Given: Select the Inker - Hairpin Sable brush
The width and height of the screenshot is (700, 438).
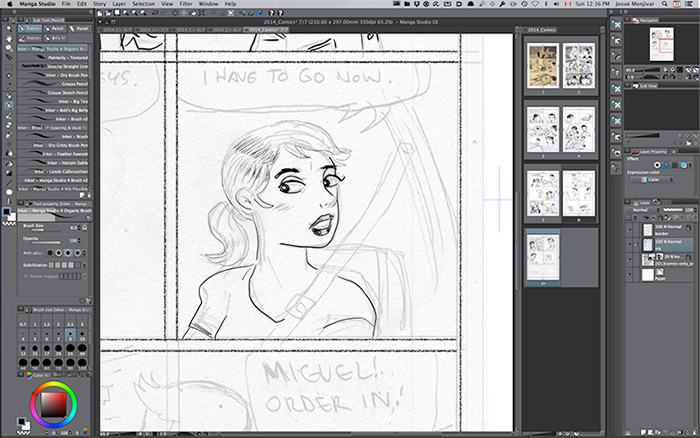Looking at the screenshot, I should (54, 163).
